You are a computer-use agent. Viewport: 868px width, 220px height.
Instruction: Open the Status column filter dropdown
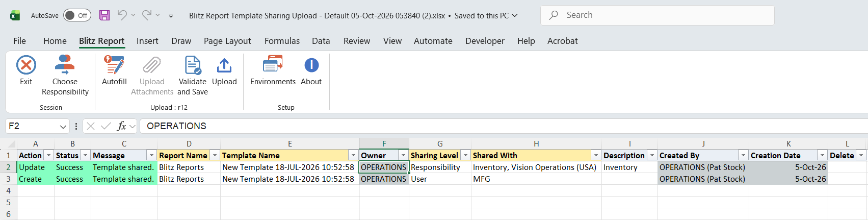click(86, 155)
